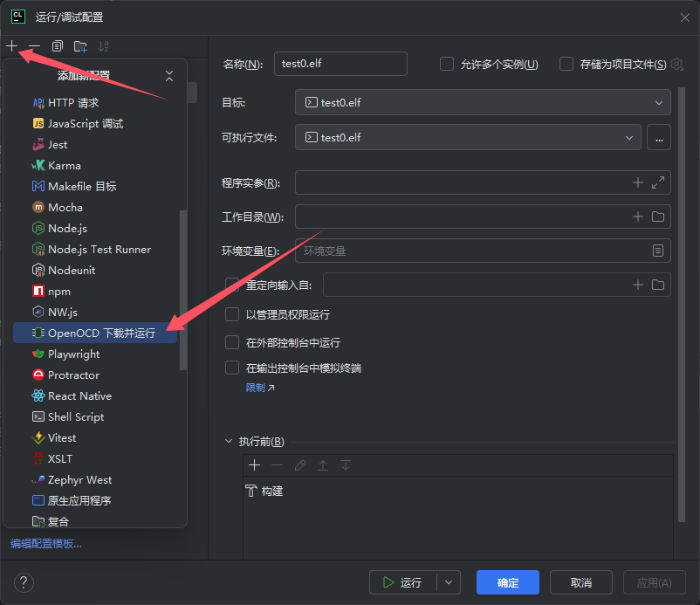Screen dimensions: 700x605
Task: Click the configuration type list scrollbar
Action: 183,290
